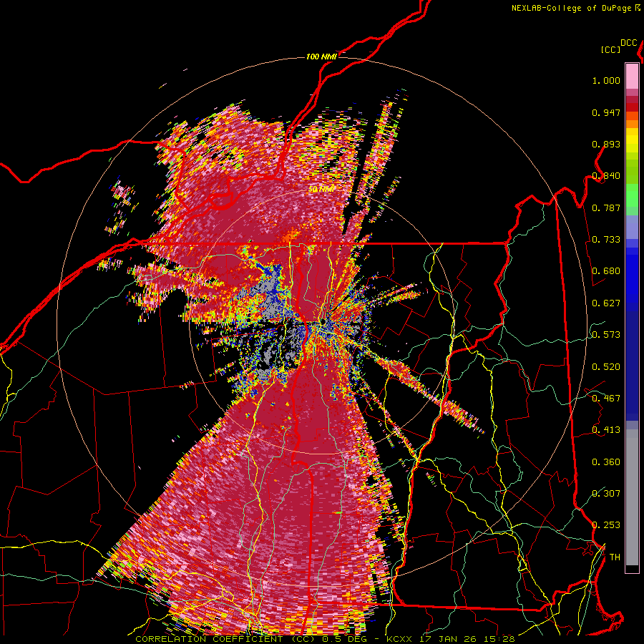Select the 0.947 value on the color scale
Screen dimensions: 644x644
(606, 112)
